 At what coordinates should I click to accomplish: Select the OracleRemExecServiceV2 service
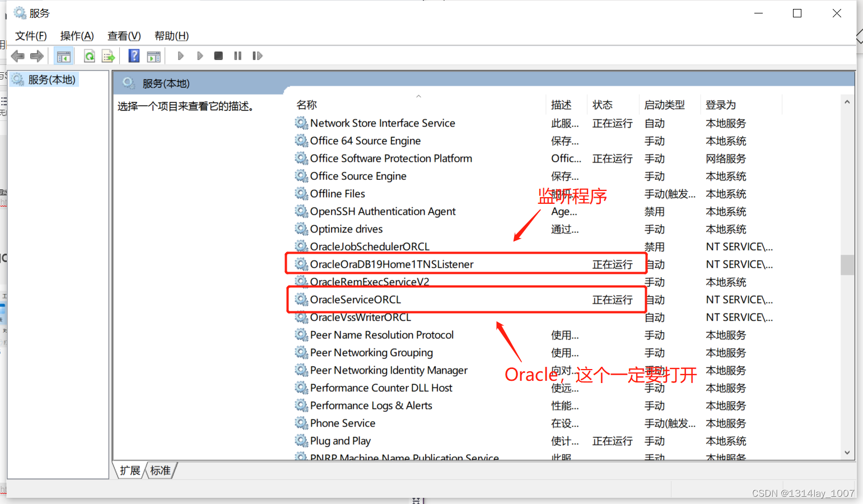point(369,282)
